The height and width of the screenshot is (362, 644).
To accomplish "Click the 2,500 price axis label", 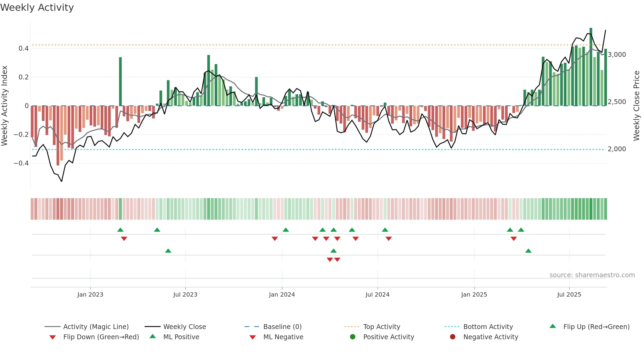I will point(617,102).
